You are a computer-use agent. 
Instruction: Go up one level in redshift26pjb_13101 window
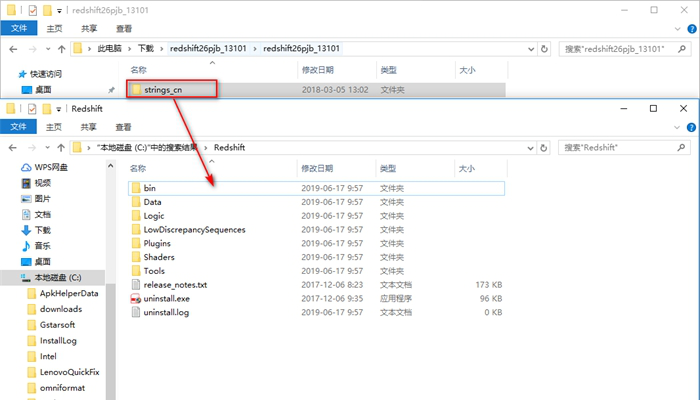pos(62,49)
